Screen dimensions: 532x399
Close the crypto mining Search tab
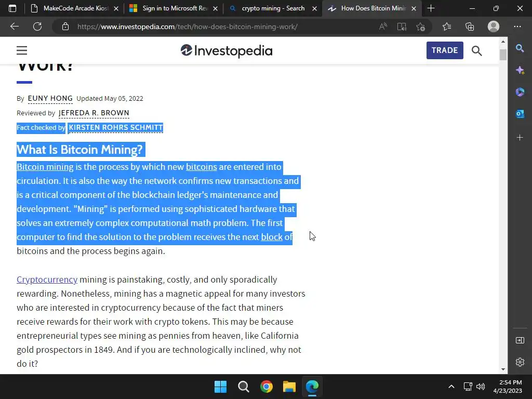click(x=314, y=8)
